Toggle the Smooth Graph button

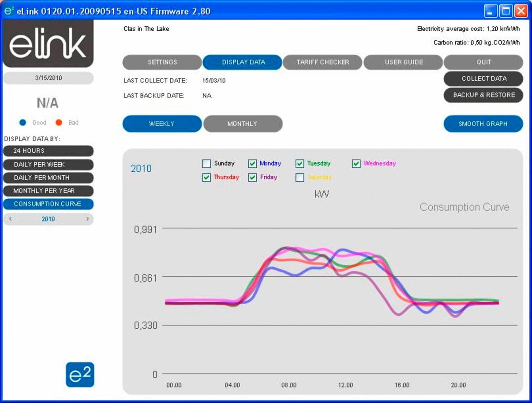(x=483, y=124)
